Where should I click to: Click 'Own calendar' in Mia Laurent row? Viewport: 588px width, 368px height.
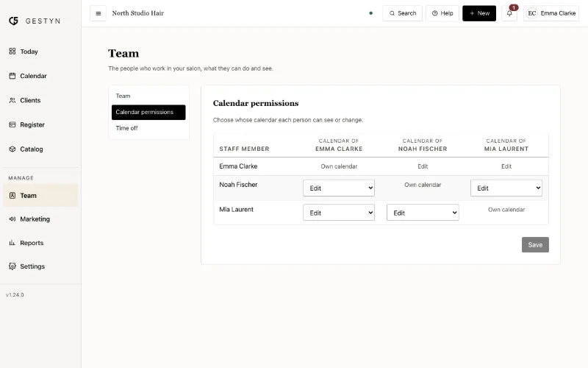(x=506, y=210)
